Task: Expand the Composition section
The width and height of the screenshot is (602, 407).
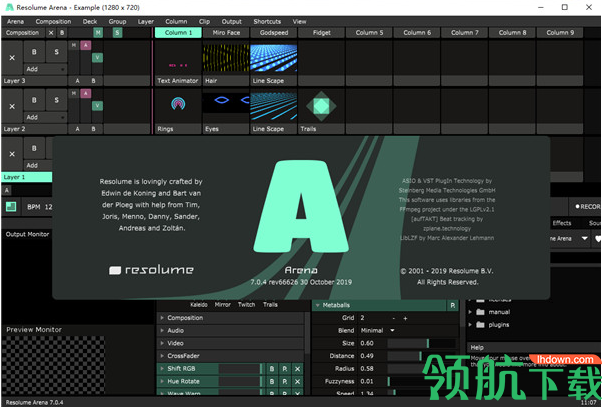Action: (162, 318)
